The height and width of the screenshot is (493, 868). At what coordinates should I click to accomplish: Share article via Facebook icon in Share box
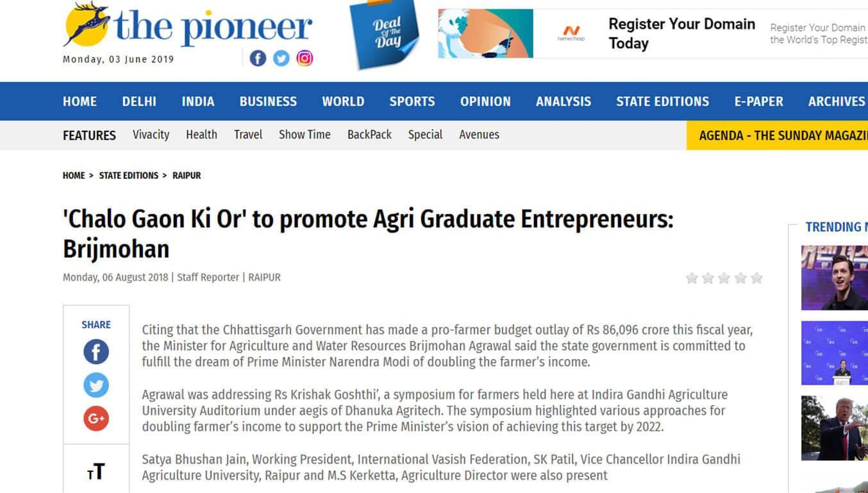[96, 352]
